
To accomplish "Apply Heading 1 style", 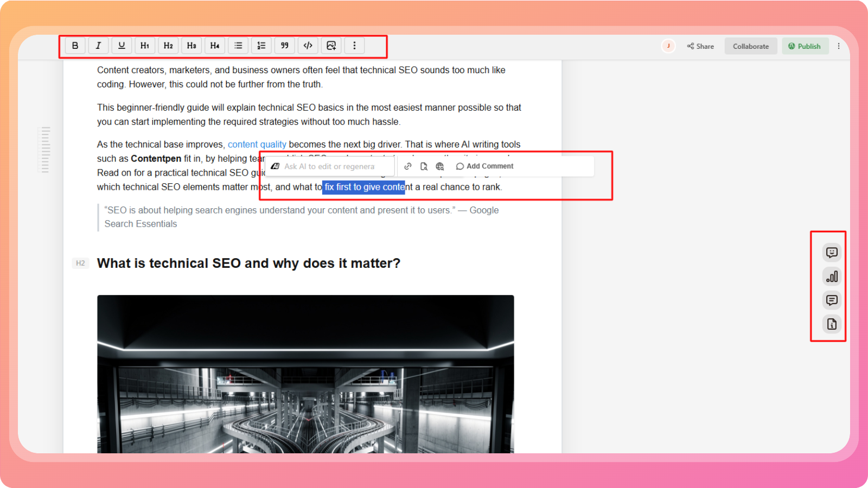I will click(x=145, y=46).
